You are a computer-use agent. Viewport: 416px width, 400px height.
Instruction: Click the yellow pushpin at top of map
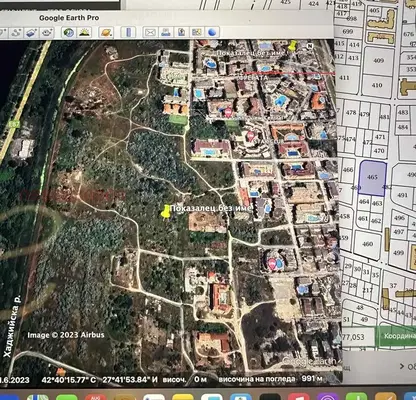(293, 46)
